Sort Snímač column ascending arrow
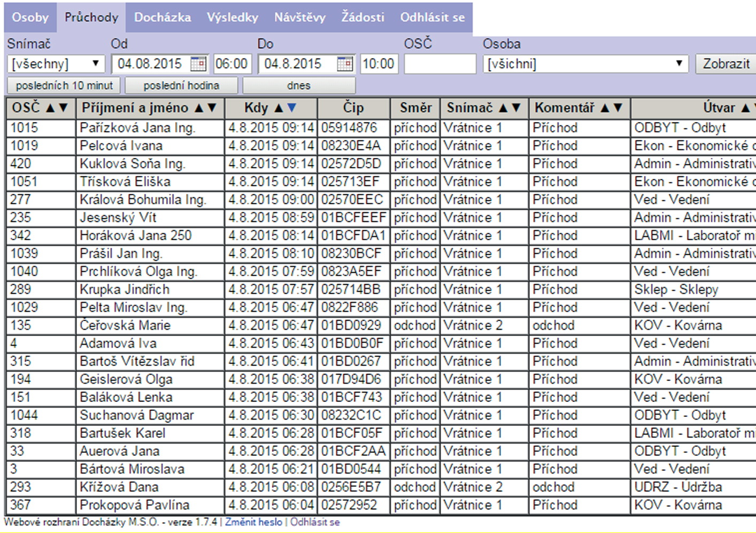The width and height of the screenshot is (756, 533). point(503,108)
